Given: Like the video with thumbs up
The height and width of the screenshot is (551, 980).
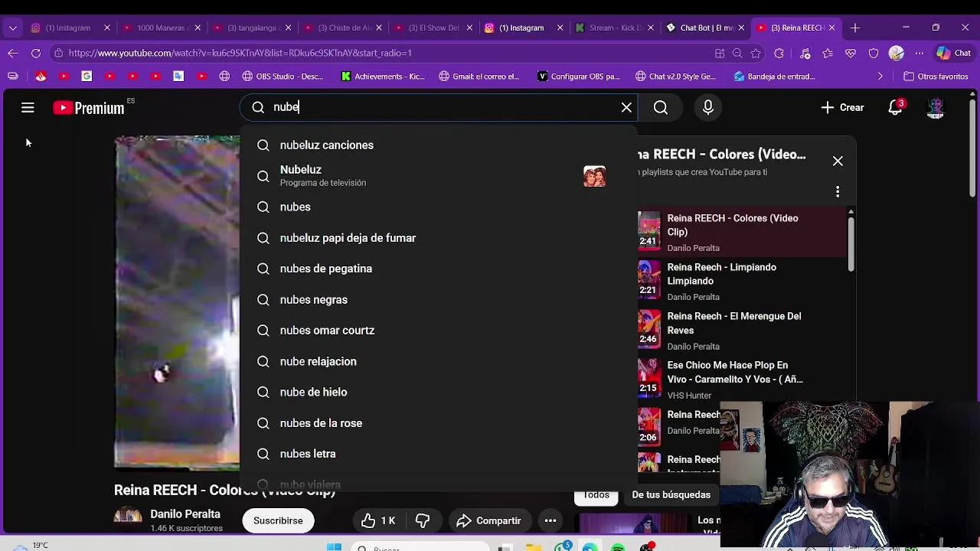Looking at the screenshot, I should click(379, 521).
